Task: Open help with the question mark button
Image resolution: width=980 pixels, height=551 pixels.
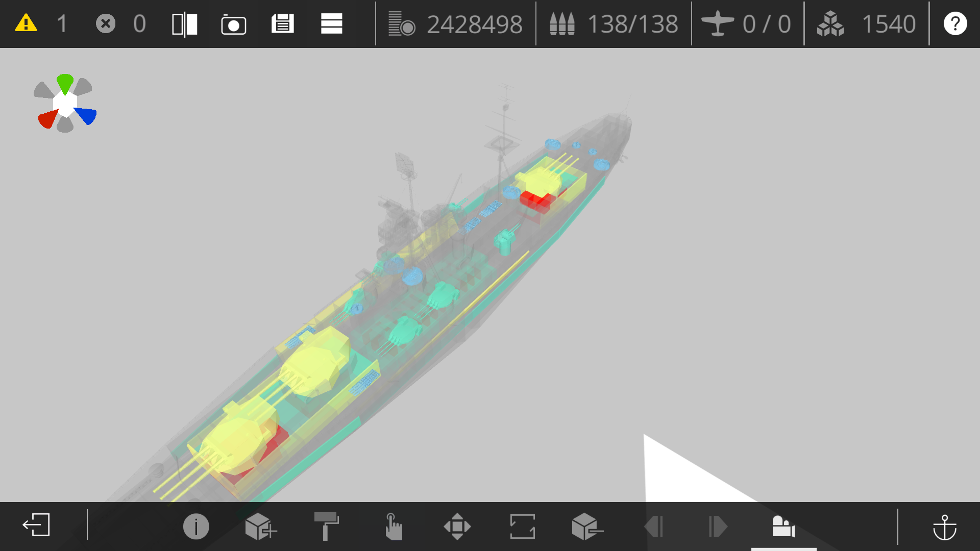Action: 955,23
